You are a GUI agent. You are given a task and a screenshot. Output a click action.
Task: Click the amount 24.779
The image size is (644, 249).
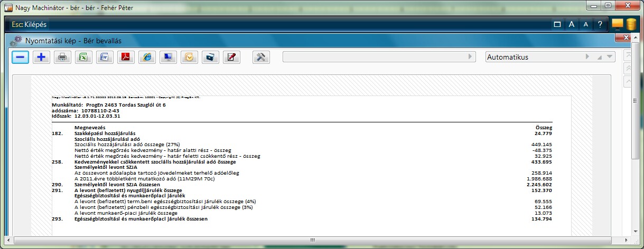point(544,133)
